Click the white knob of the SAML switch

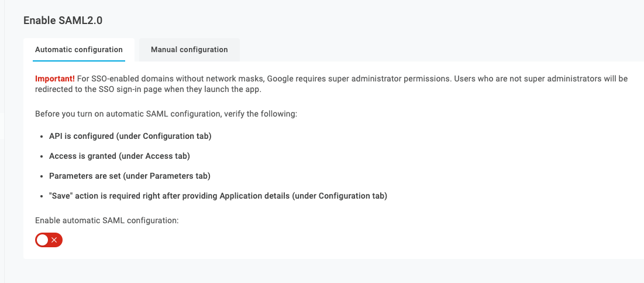tap(43, 240)
